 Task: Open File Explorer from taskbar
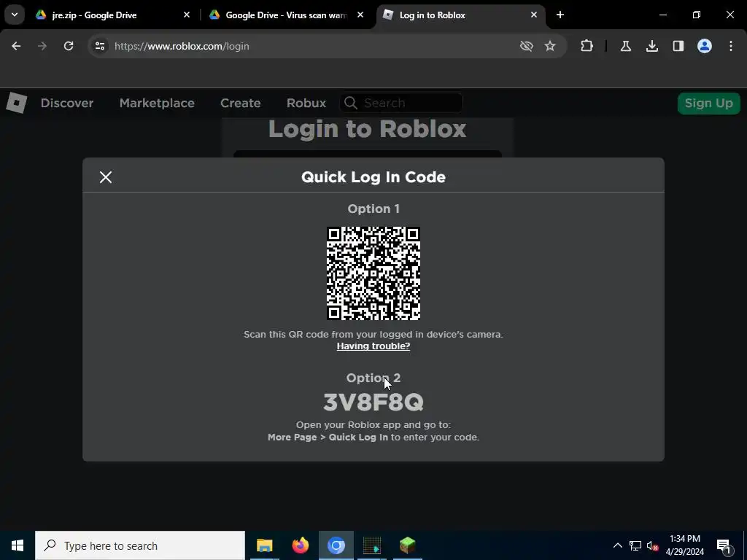[264, 545]
